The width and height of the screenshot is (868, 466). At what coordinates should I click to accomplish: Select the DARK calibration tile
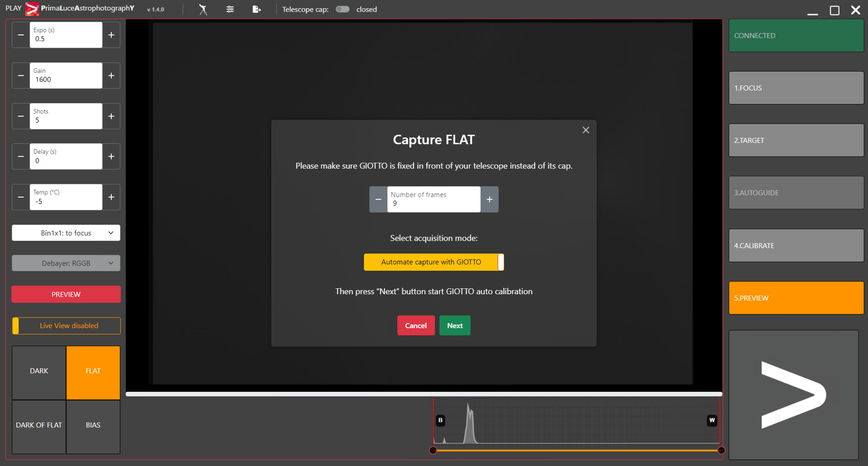(x=39, y=372)
